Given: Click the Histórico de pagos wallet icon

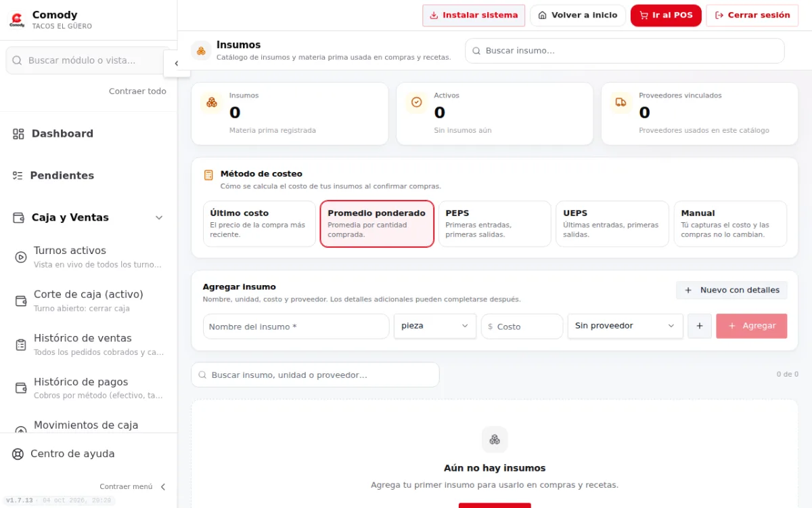Looking at the screenshot, I should pos(21,388).
